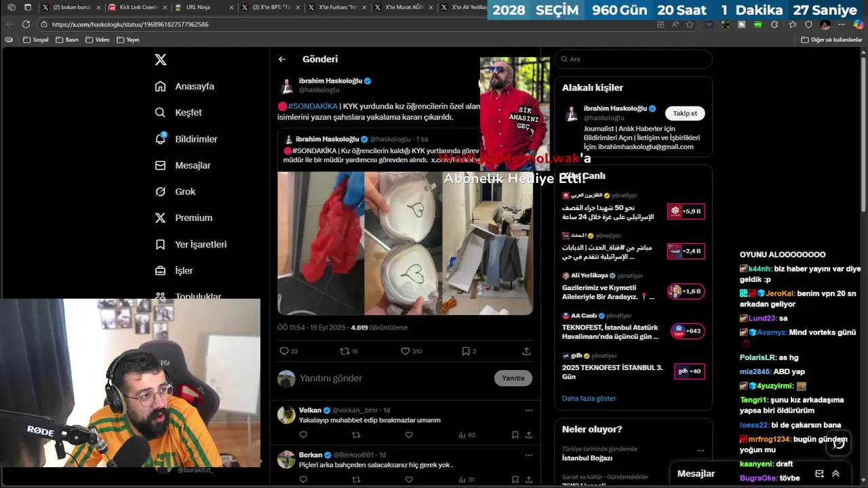Open Premium from the sidebar

point(183,218)
